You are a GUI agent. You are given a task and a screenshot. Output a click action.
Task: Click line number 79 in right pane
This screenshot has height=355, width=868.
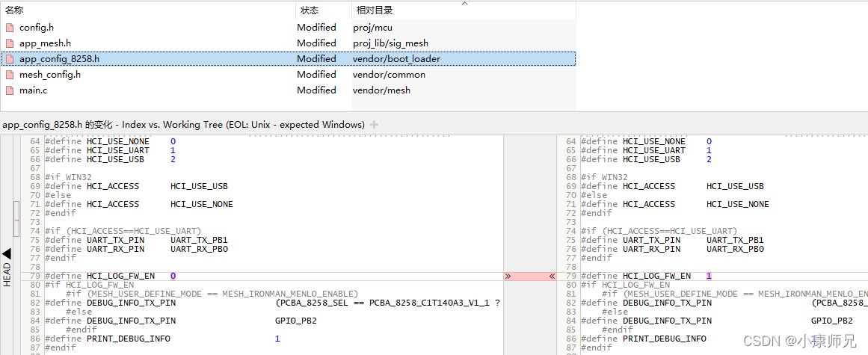[x=571, y=276]
